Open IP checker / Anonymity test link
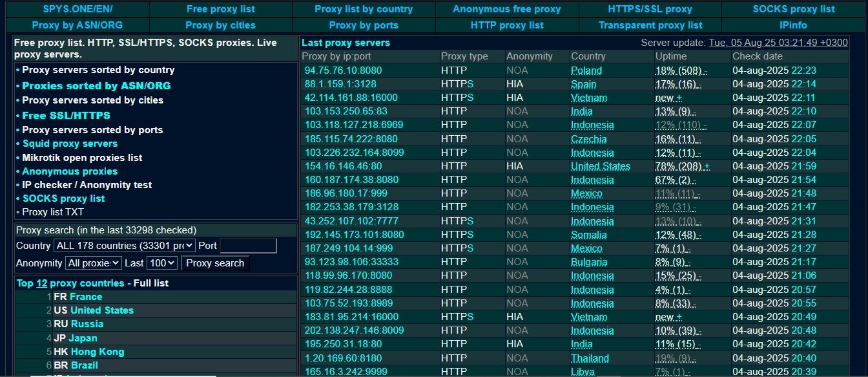The height and width of the screenshot is (377, 868). point(87,185)
